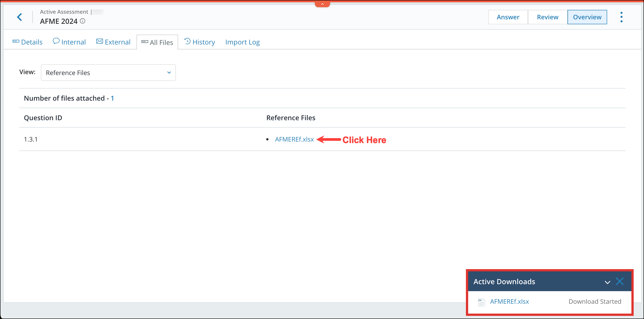Click the number 1 files attached link
The image size is (644, 319).
tap(112, 98)
